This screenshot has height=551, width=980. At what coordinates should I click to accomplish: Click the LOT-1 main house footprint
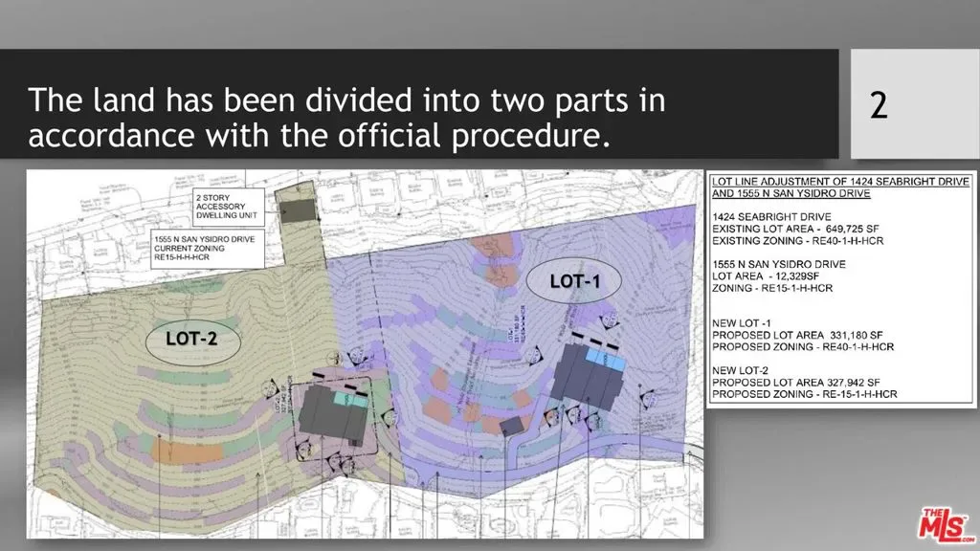click(x=586, y=375)
